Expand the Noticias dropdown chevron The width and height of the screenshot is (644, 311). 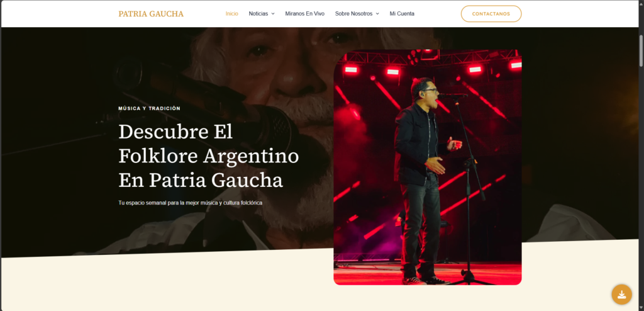pos(273,14)
